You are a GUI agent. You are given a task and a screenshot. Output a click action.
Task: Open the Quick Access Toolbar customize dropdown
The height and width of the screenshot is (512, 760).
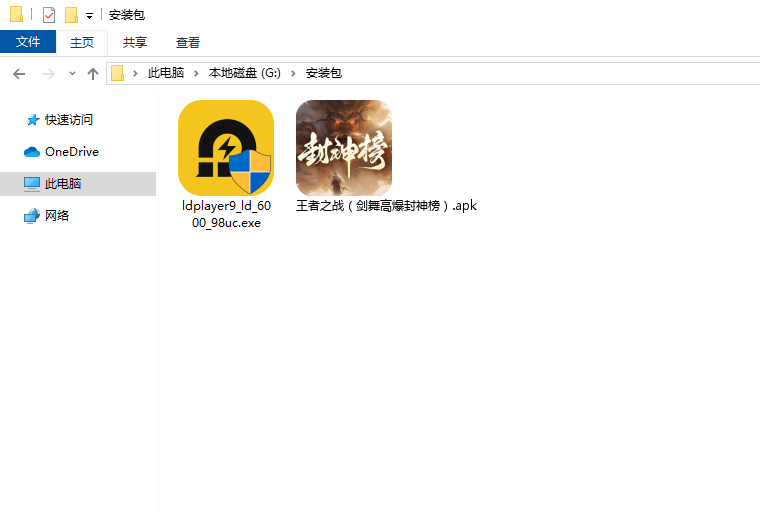[89, 16]
